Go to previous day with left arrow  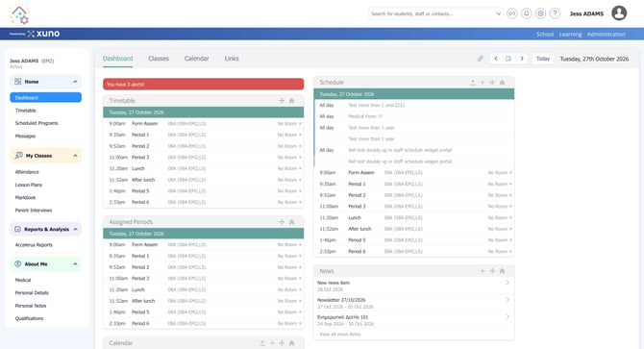[496, 59]
